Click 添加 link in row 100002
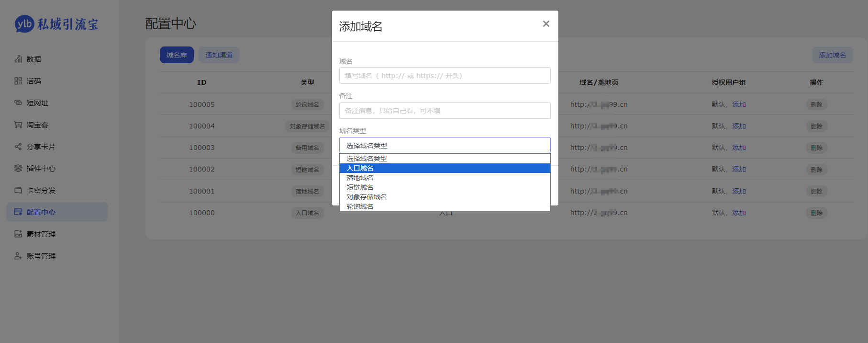 click(739, 169)
